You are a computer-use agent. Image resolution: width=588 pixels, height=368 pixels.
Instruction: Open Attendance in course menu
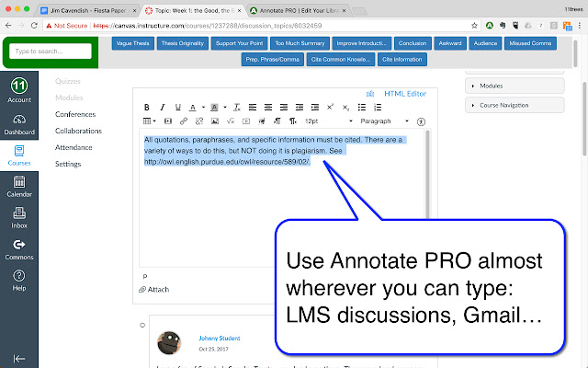tap(73, 147)
